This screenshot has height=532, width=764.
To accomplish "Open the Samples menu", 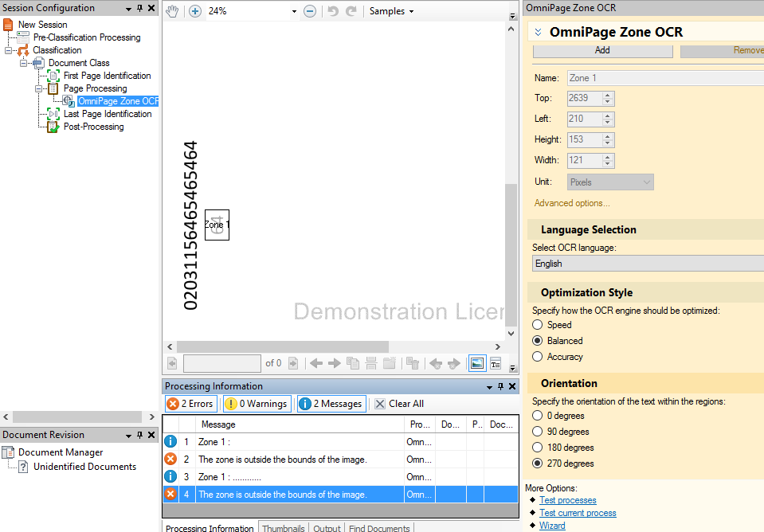I will (391, 11).
